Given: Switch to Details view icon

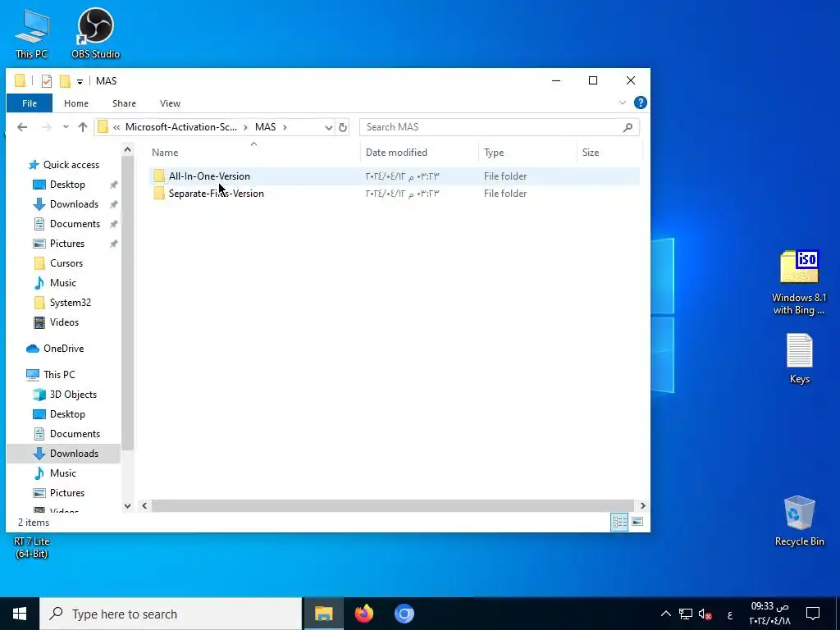Looking at the screenshot, I should click(620, 522).
